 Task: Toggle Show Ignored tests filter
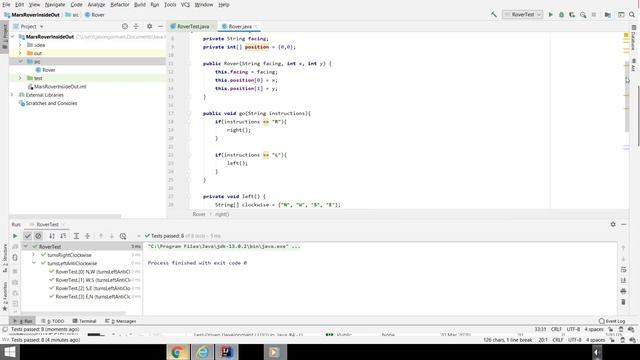[38, 236]
